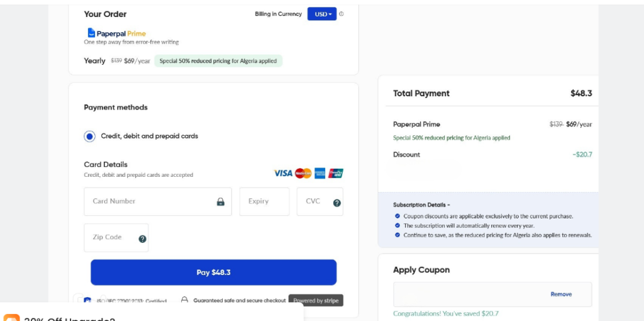Click the Visa card logo

[283, 173]
